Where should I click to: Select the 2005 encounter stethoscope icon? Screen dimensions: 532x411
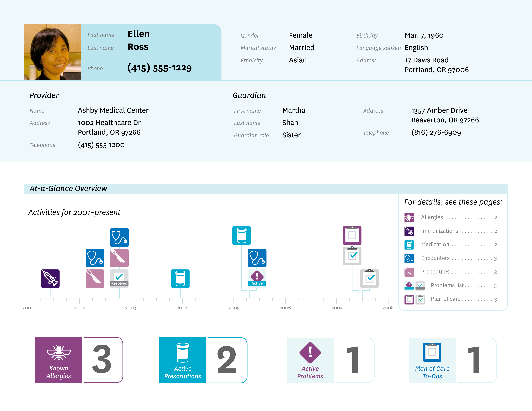[x=257, y=258]
